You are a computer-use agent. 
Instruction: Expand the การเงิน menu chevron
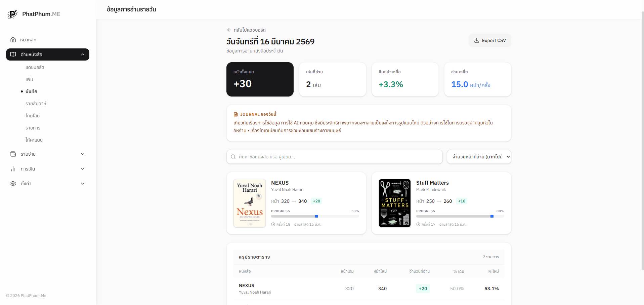coord(83,169)
